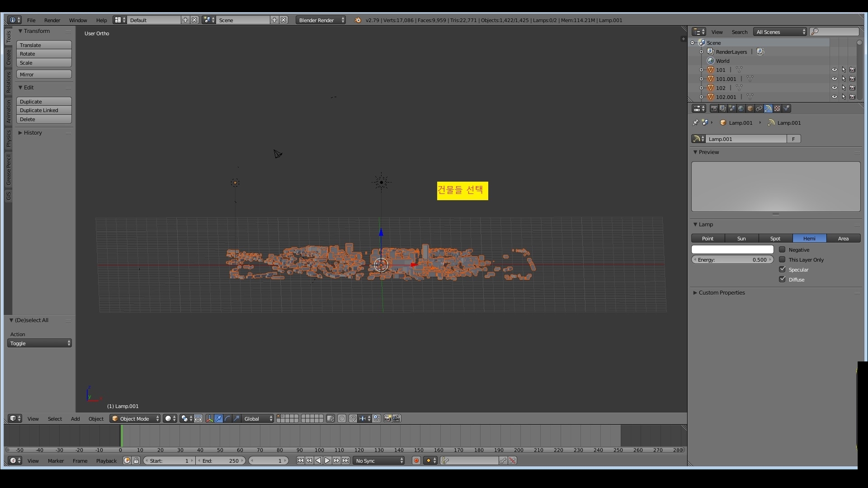
Task: Click the outliner search field
Action: click(835, 32)
